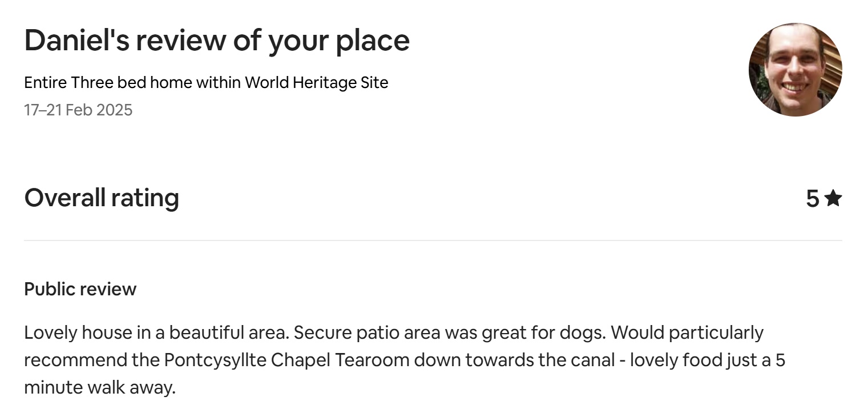Click the "Overall rating" heading

(102, 198)
